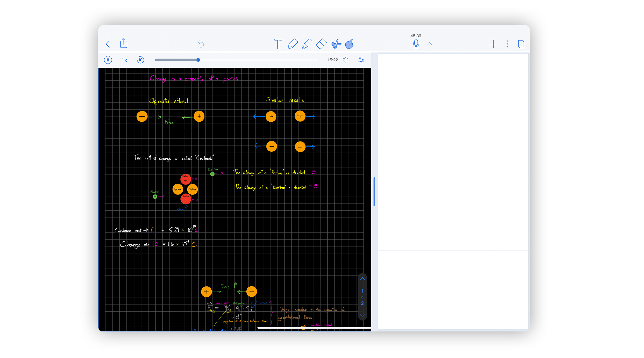644x358 pixels.
Task: Click the 15:22 remaining time label
Action: coord(332,60)
